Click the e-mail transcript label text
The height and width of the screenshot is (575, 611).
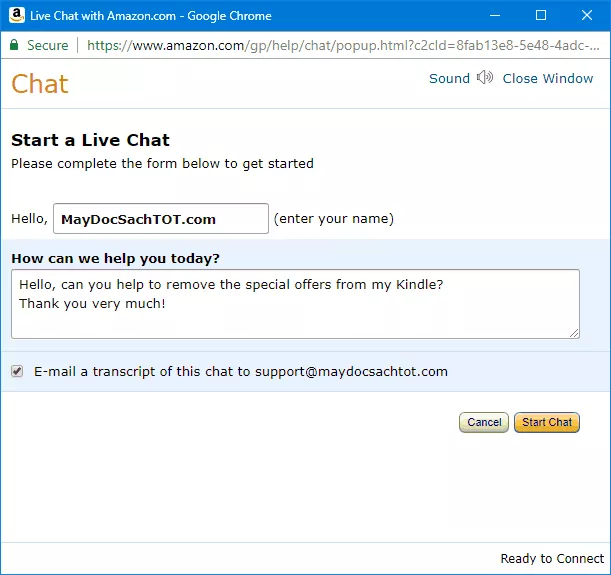point(241,372)
